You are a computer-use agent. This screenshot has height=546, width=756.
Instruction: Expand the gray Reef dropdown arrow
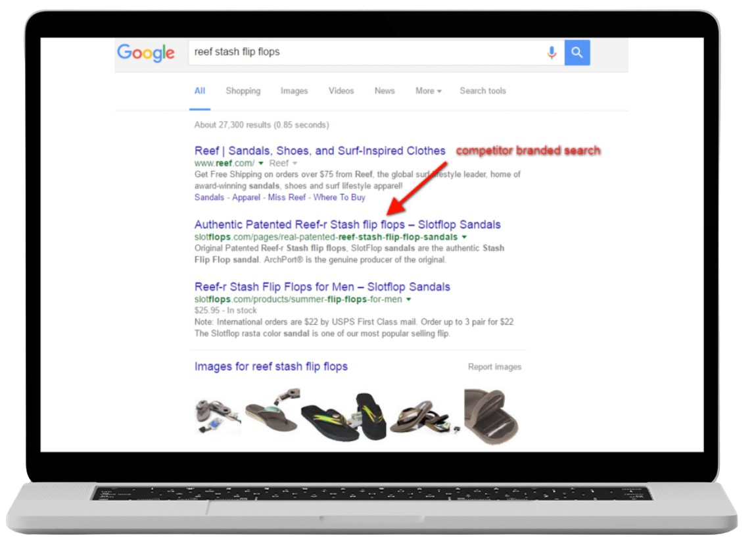click(x=295, y=164)
